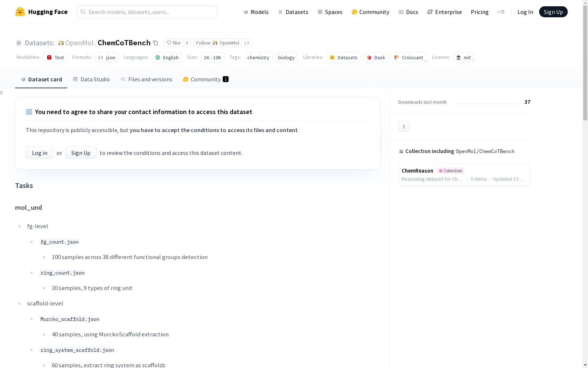Image resolution: width=588 pixels, height=368 pixels.
Task: Open the ChemReason collection card
Action: click(464, 174)
